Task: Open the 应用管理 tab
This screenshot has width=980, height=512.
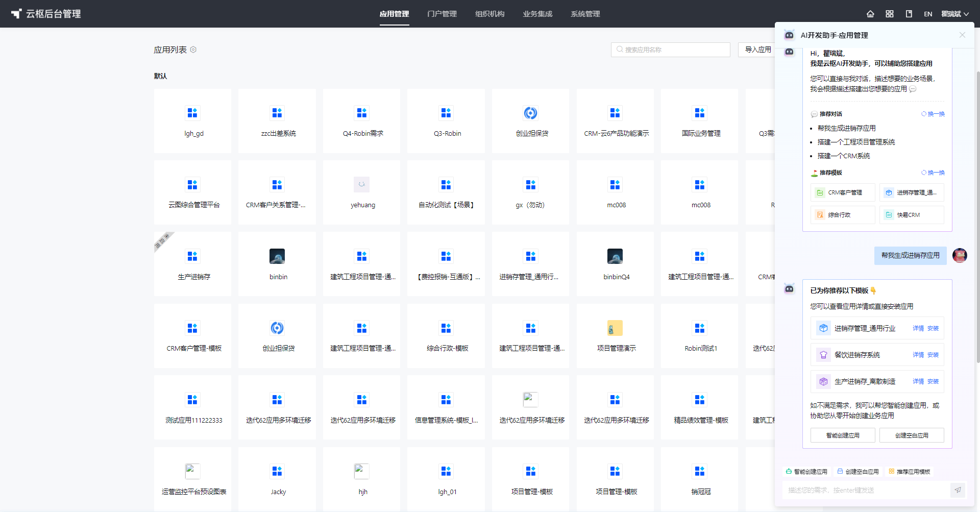Action: (394, 14)
